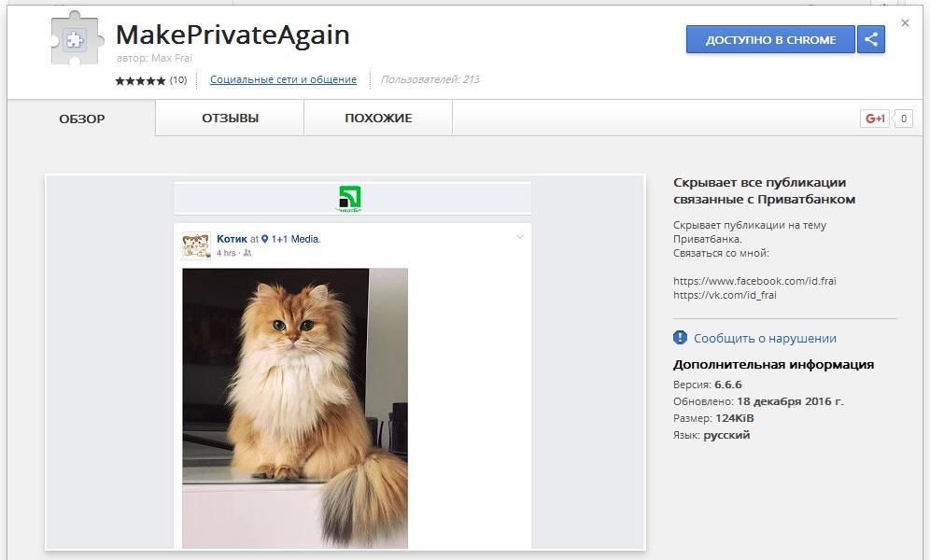Select the ПОХОЖИЕ tab
The image size is (930, 560).
[378, 119]
